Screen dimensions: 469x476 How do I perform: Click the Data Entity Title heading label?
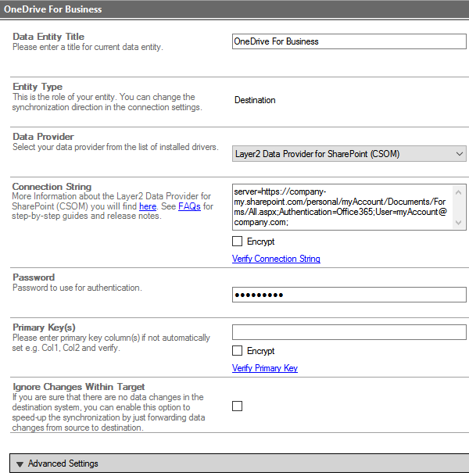[48, 37]
